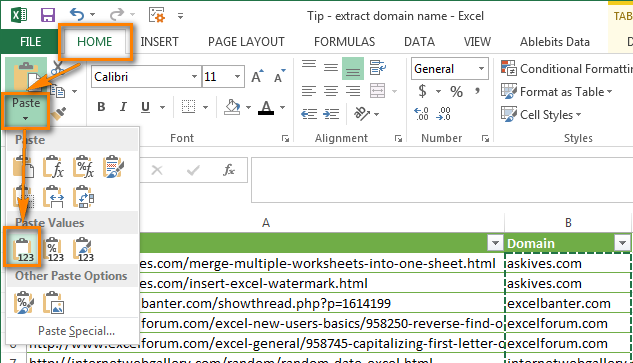Select Middle Align icon
633x363 pixels.
pyautogui.click(x=331, y=67)
